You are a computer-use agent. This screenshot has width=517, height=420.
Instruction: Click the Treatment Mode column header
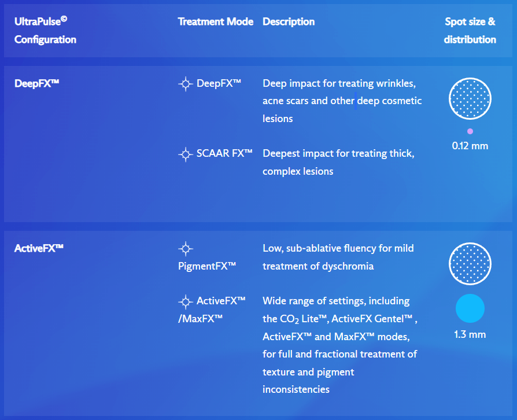pyautogui.click(x=215, y=22)
